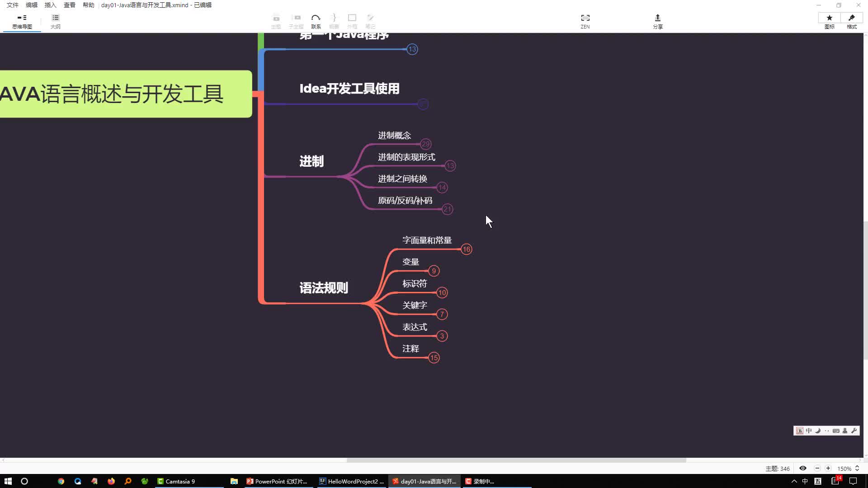Select the 语法规则 main topic

324,288
